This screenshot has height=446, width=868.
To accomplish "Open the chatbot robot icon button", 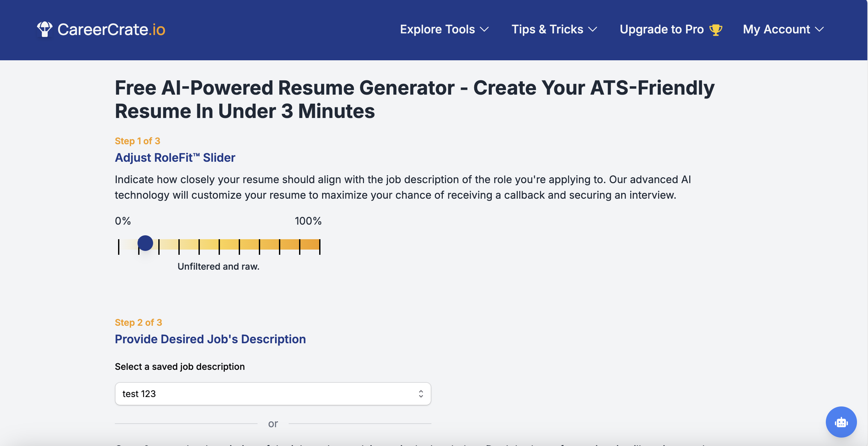I will click(841, 422).
